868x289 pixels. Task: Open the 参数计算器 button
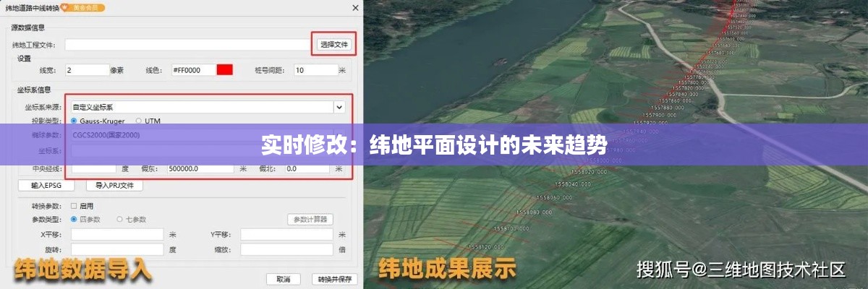(x=310, y=219)
